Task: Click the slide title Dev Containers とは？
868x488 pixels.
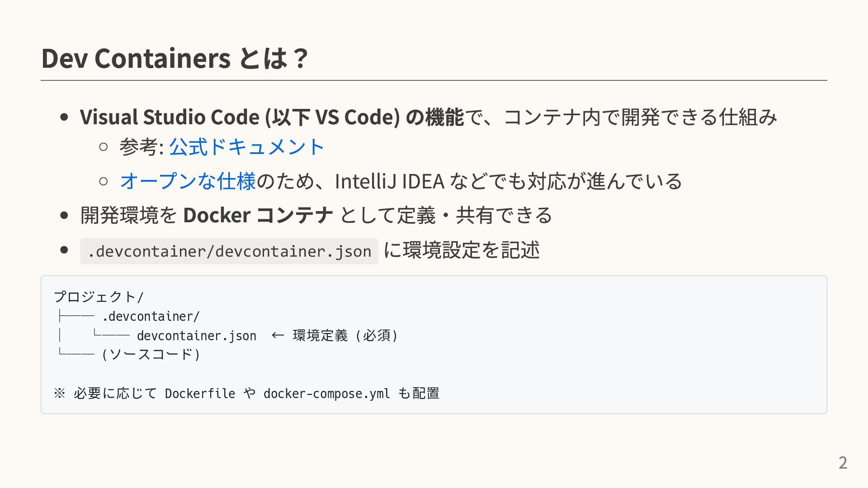Action: (x=175, y=58)
